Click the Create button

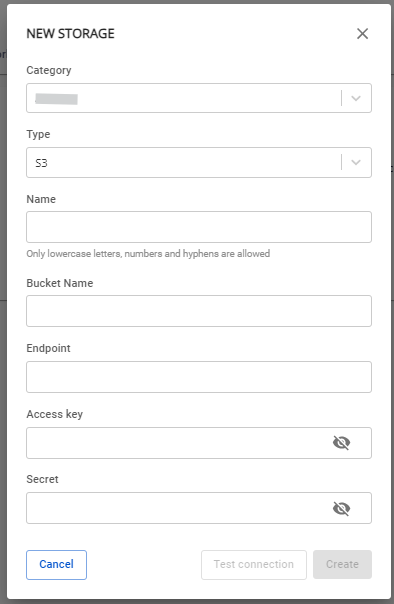(x=342, y=564)
